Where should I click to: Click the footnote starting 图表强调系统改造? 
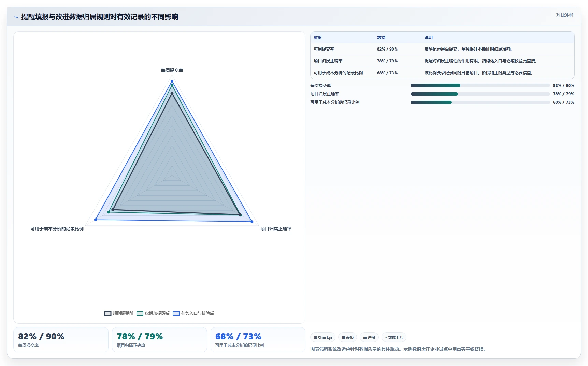[x=399, y=349]
